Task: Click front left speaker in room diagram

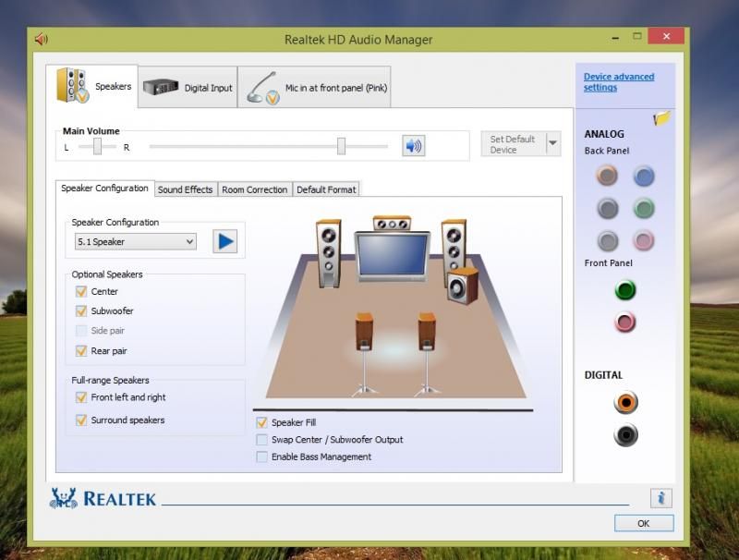Action: point(329,253)
